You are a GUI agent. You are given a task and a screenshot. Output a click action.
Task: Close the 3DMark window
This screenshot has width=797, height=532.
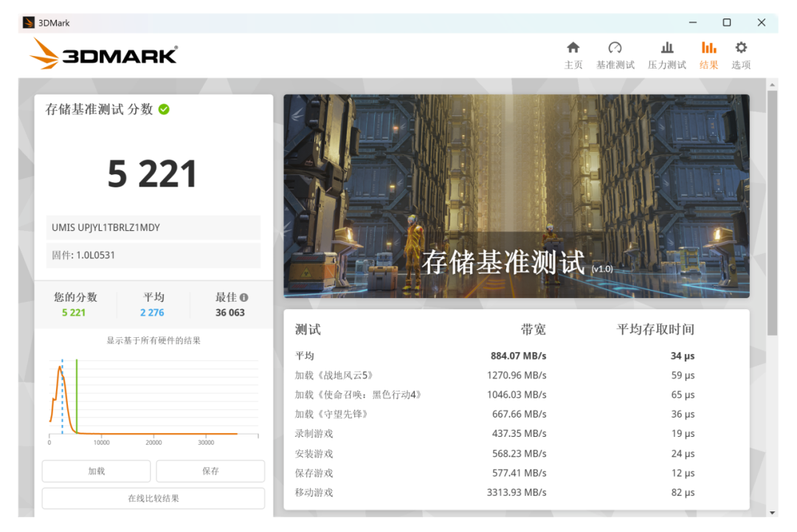pos(762,22)
